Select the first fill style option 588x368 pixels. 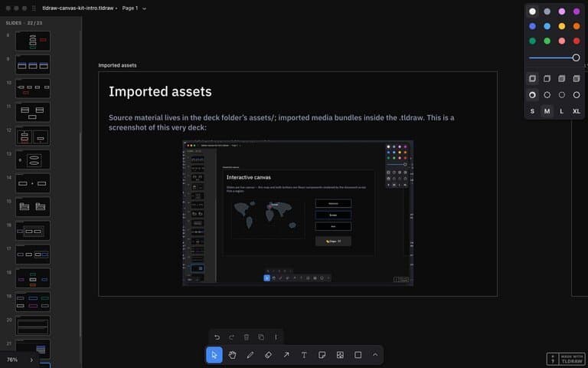532,78
